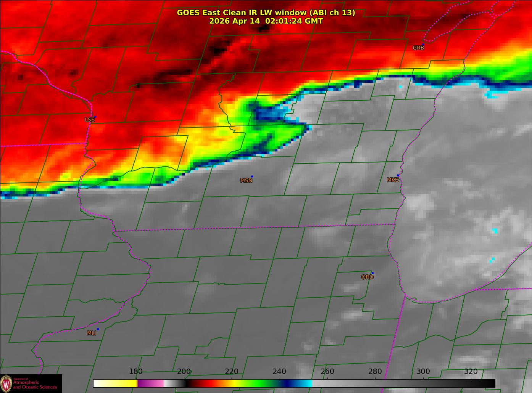Click the 300 label on the temperature scale
The width and height of the screenshot is (532, 393).
pos(423,371)
